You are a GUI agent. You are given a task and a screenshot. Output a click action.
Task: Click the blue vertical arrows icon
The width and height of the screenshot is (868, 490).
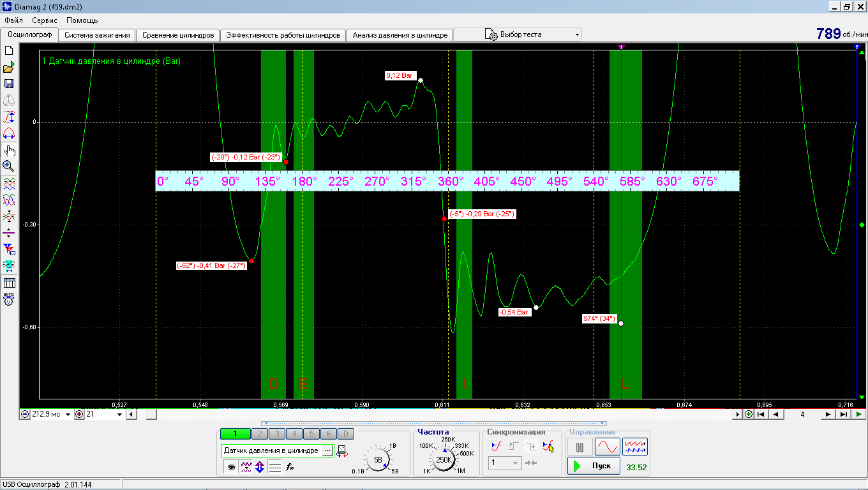[x=260, y=467]
